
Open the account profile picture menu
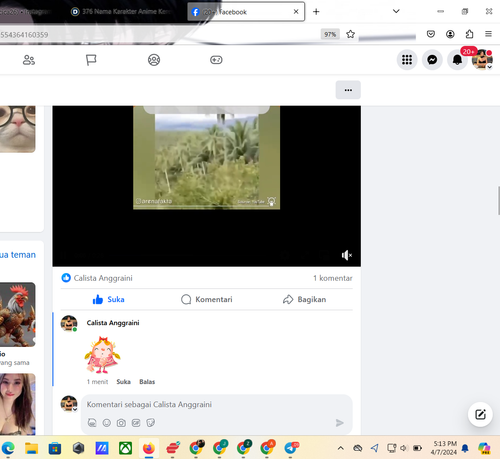482,60
